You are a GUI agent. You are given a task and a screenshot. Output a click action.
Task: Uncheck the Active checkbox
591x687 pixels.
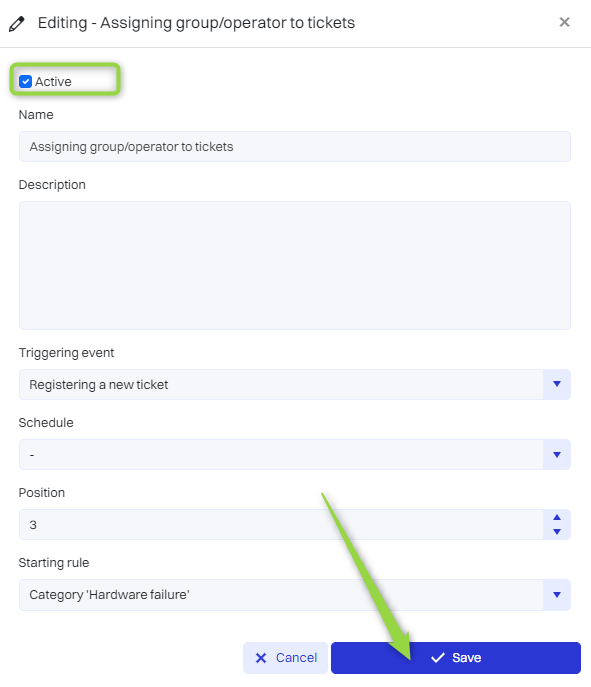pyautogui.click(x=25, y=81)
